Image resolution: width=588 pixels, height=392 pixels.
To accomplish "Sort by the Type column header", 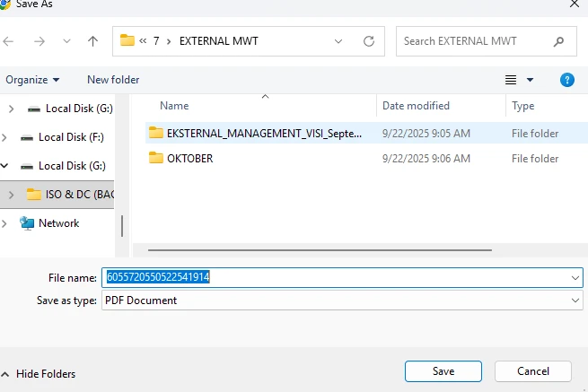I will click(x=523, y=106).
